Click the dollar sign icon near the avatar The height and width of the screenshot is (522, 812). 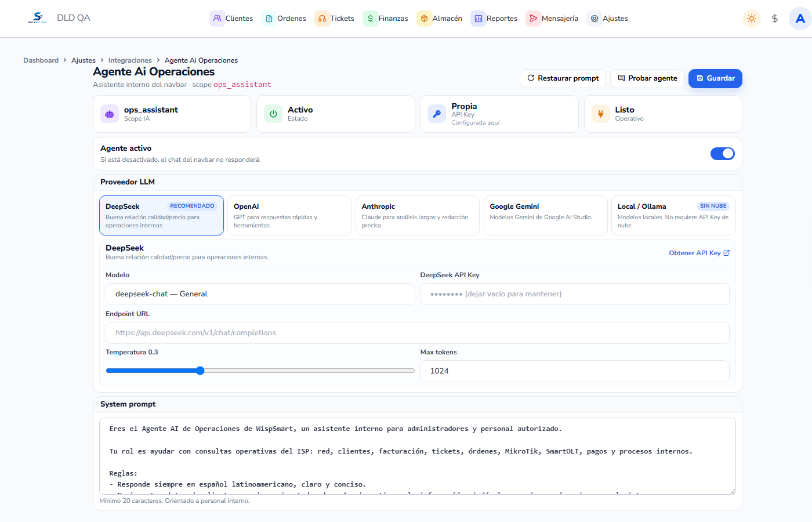tap(775, 19)
